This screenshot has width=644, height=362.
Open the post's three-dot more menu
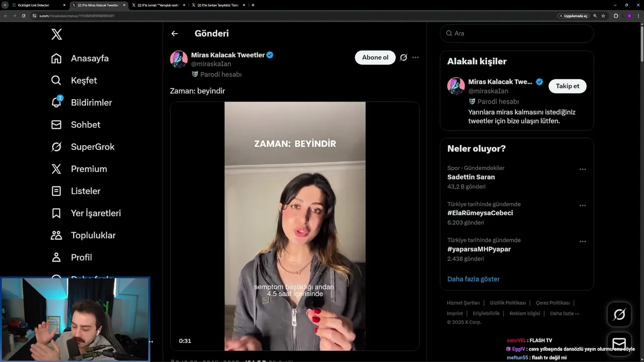point(415,57)
